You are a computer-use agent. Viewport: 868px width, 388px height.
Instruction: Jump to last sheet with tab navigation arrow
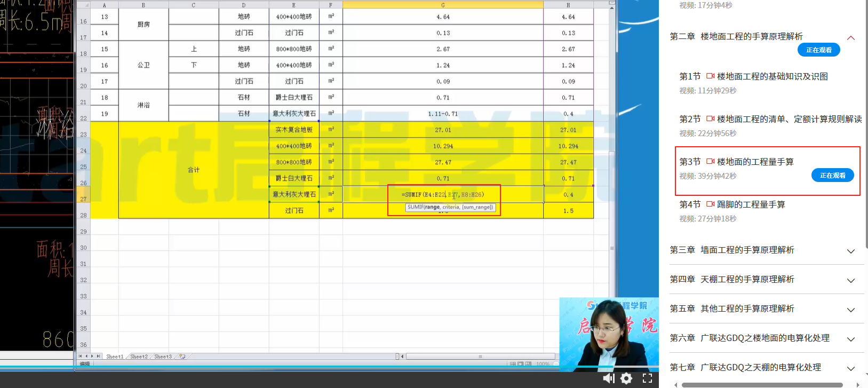point(98,356)
